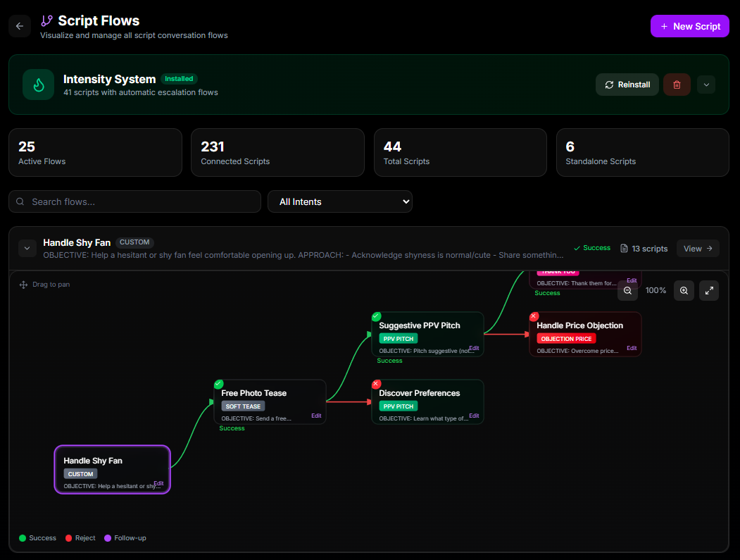
Task: Open the All Intents dropdown
Action: click(x=340, y=201)
